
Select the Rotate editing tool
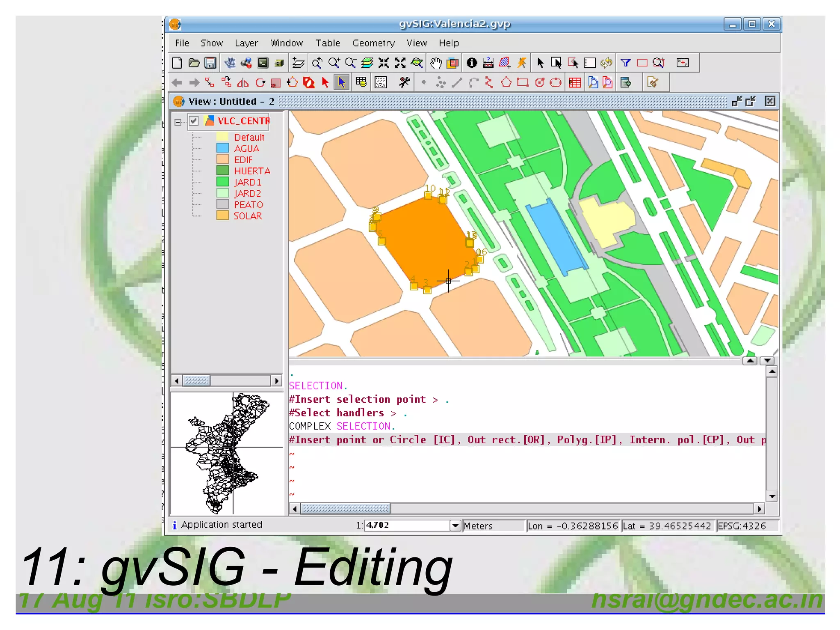260,83
